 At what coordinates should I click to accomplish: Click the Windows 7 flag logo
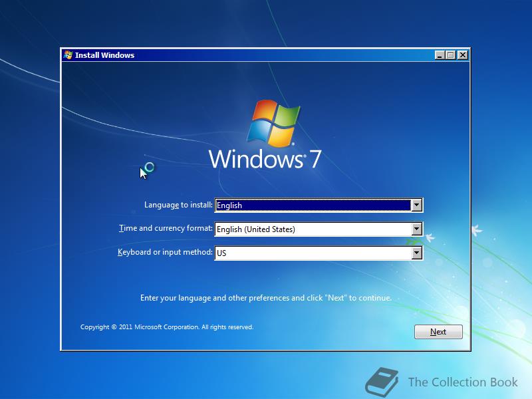[x=273, y=124]
